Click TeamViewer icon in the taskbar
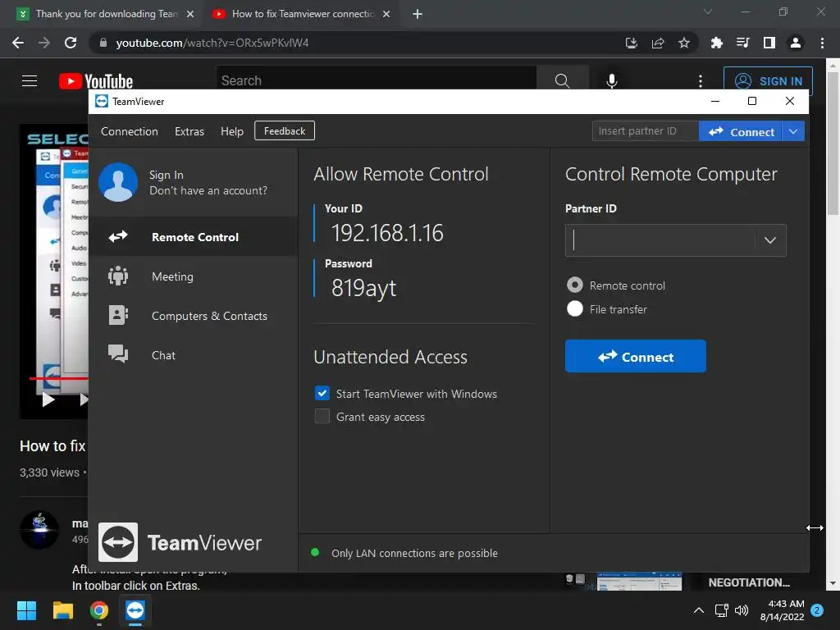The width and height of the screenshot is (840, 630). [135, 610]
